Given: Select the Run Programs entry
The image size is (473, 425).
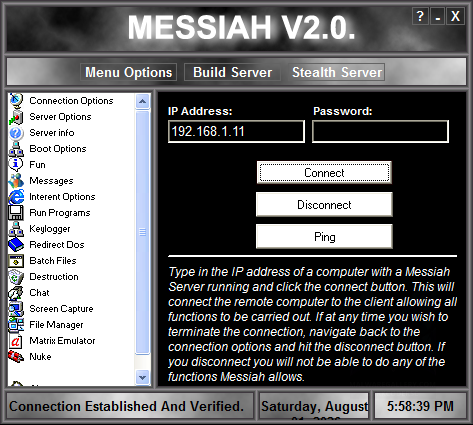Looking at the screenshot, I should coord(60,213).
